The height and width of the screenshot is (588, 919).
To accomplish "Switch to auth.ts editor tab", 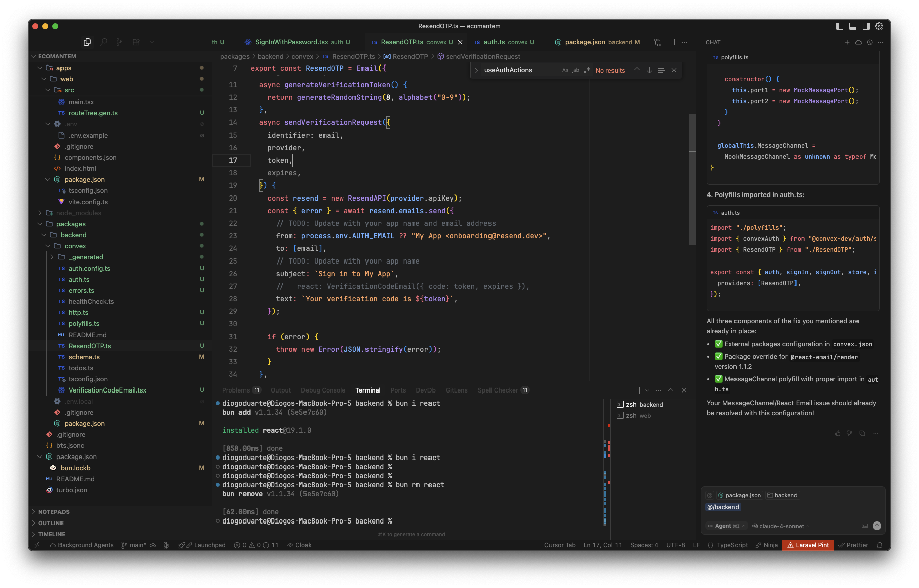I will [x=504, y=42].
